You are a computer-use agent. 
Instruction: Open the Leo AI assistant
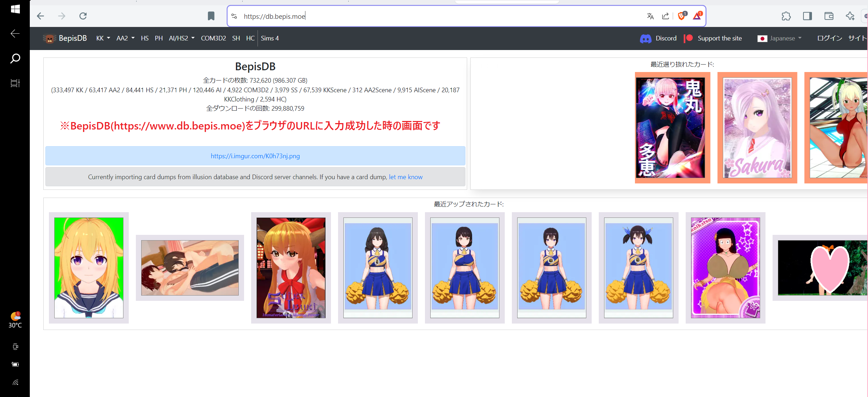850,16
